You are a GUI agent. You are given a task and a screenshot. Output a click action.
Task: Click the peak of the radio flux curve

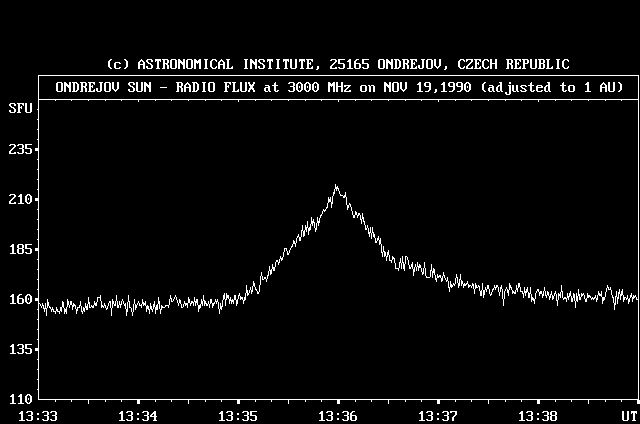(336, 187)
